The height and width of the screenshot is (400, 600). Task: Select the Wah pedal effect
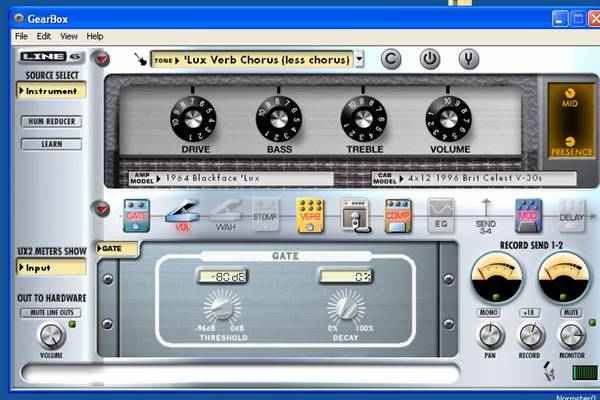point(226,216)
